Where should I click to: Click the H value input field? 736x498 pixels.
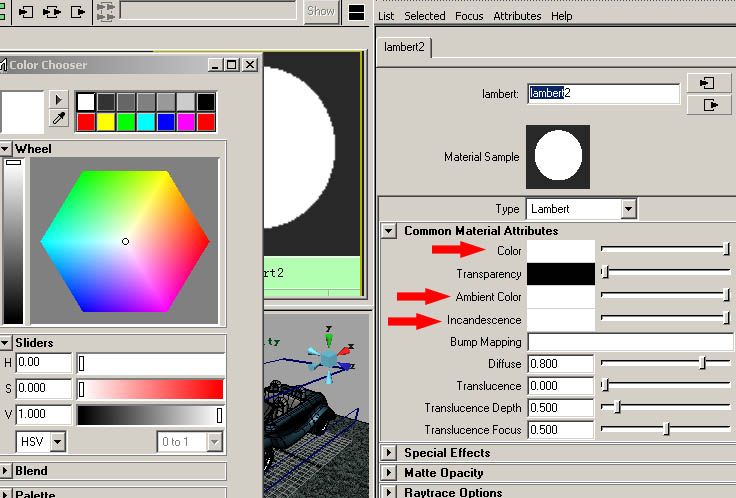tap(44, 362)
